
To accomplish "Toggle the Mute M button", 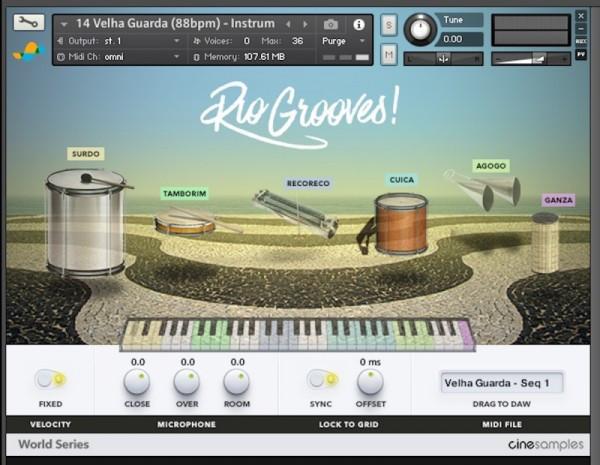I will coord(389,55).
